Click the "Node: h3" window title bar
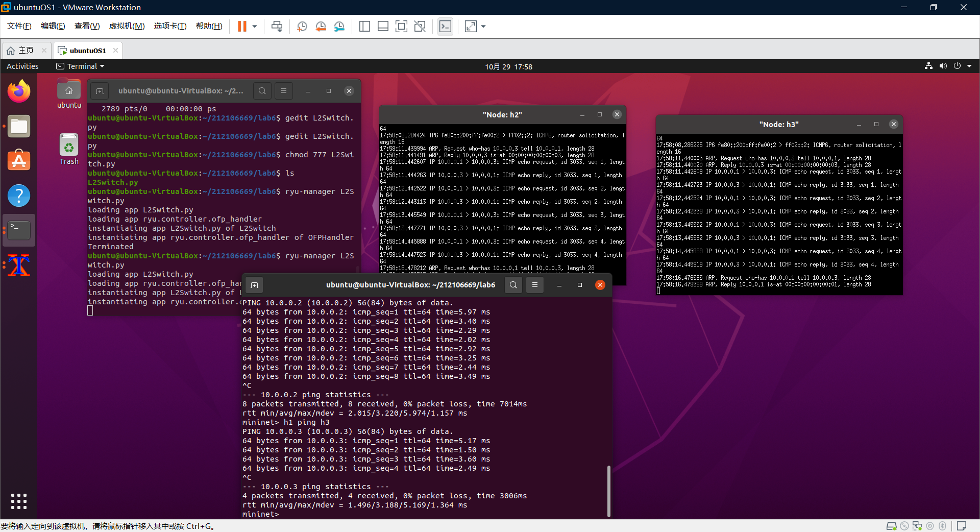 [x=779, y=124]
